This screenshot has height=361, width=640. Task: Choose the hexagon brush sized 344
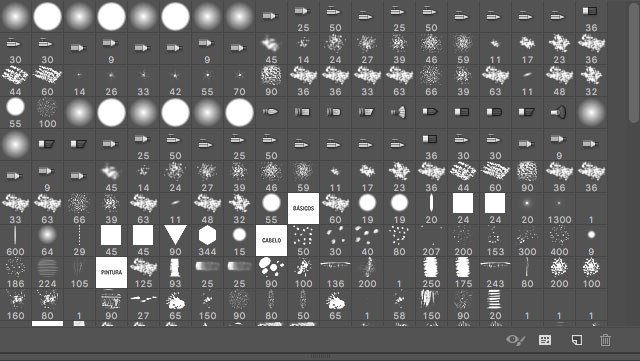[x=207, y=240]
